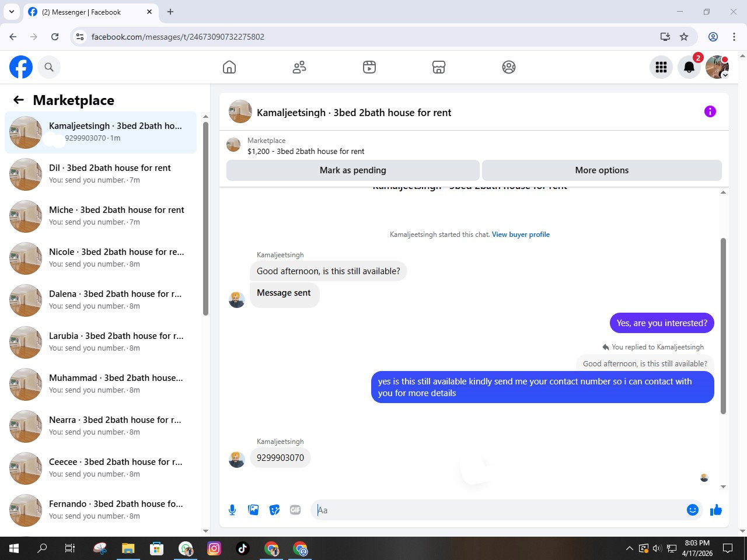Go to the Home feed icon

tap(229, 67)
